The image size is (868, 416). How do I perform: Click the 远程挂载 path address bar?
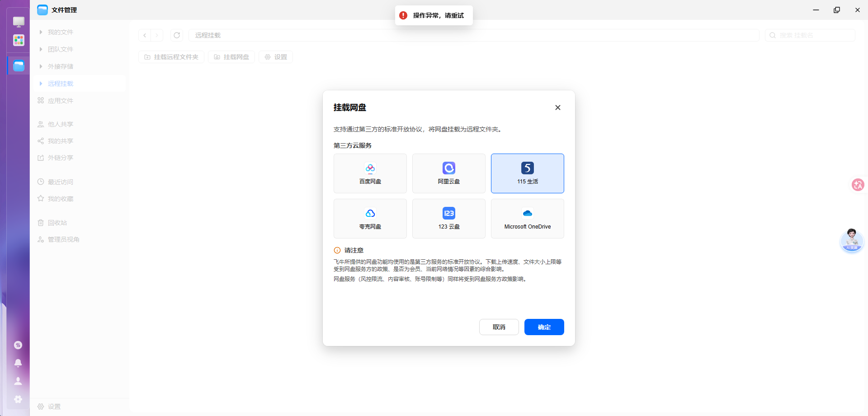pos(474,35)
